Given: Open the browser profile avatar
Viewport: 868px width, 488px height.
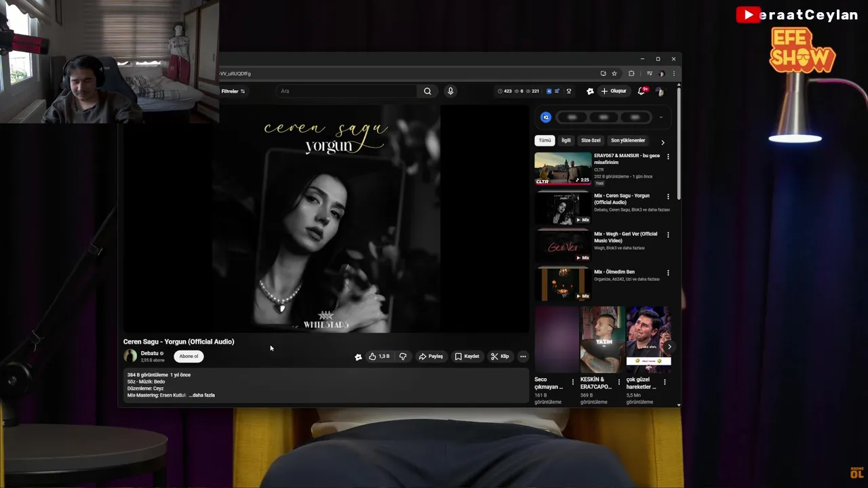Looking at the screenshot, I should 662,73.
